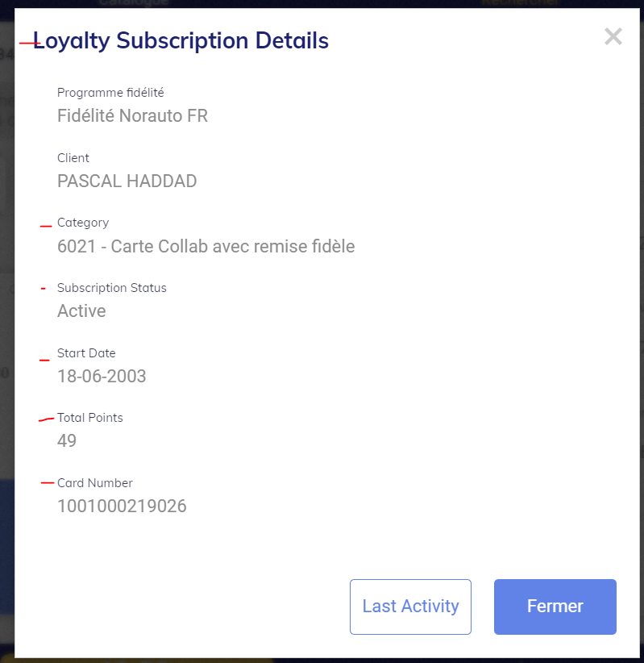Close the Loyalty Subscription Details dialog
644x663 pixels.
(x=613, y=36)
